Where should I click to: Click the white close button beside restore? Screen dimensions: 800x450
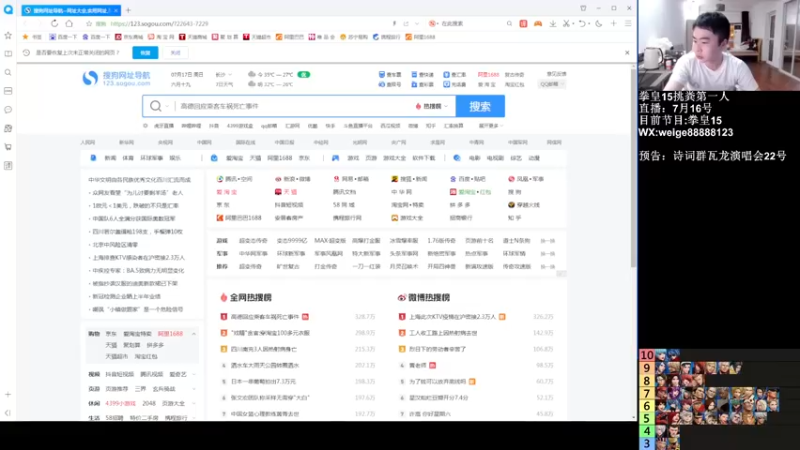(176, 53)
